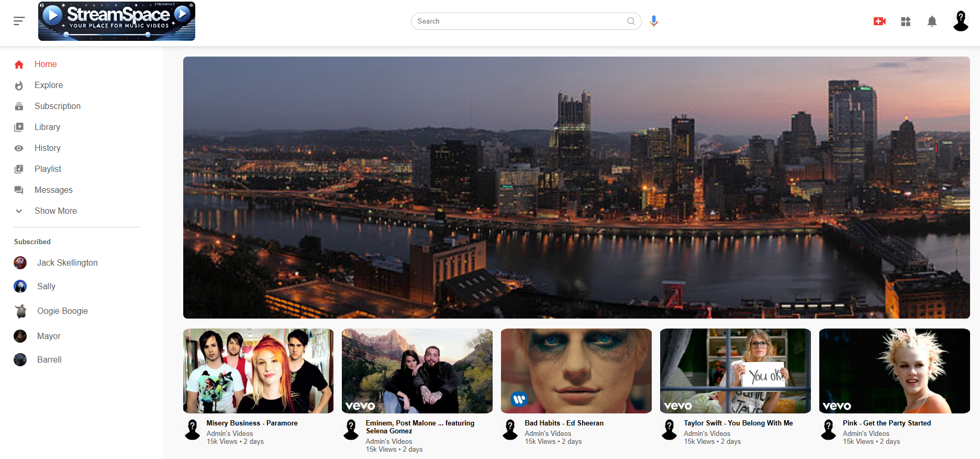This screenshot has width=980, height=459.
Task: Play Bad Habits - Ed Sheeran thumbnail
Action: pyautogui.click(x=576, y=371)
